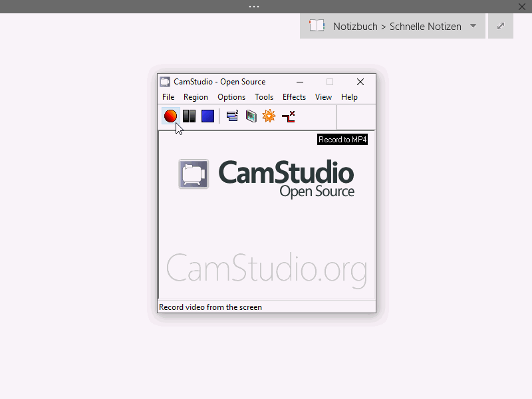This screenshot has width=532, height=399.
Task: Stop the recording with the blue square
Action: point(207,116)
